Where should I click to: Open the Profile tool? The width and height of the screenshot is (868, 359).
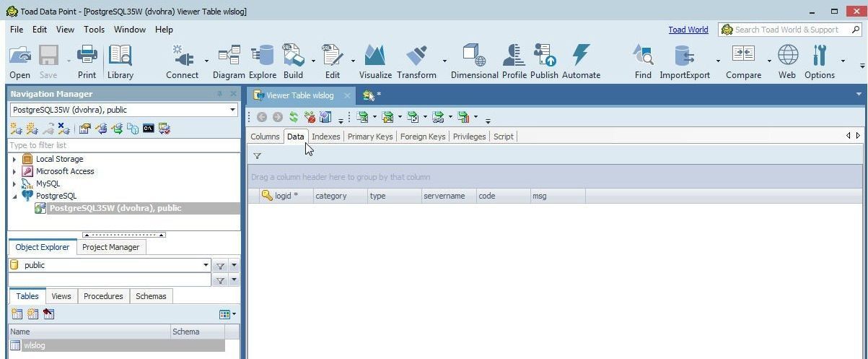pos(514,61)
